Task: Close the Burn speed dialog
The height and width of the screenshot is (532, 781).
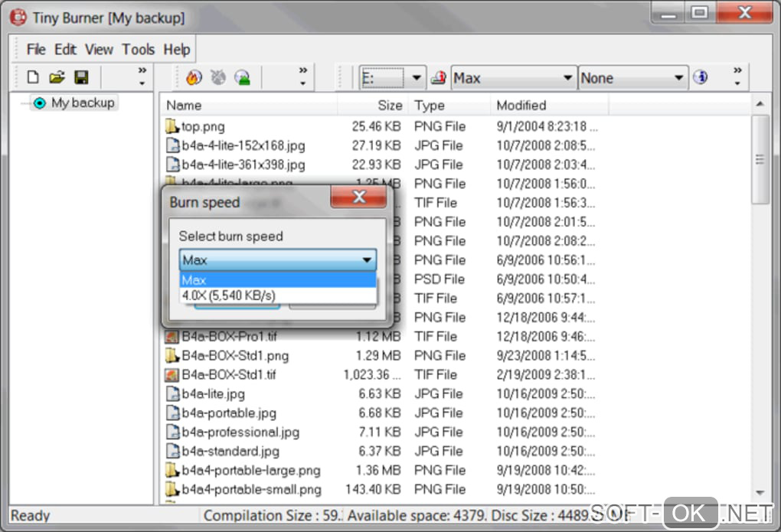Action: pos(358,197)
